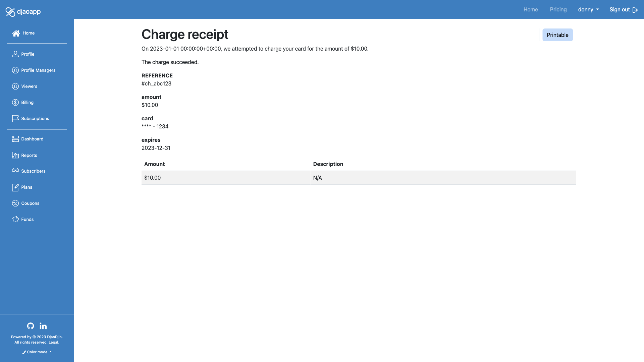644x362 pixels.
Task: Click the expiry date 2023-12-31
Action: click(156, 148)
